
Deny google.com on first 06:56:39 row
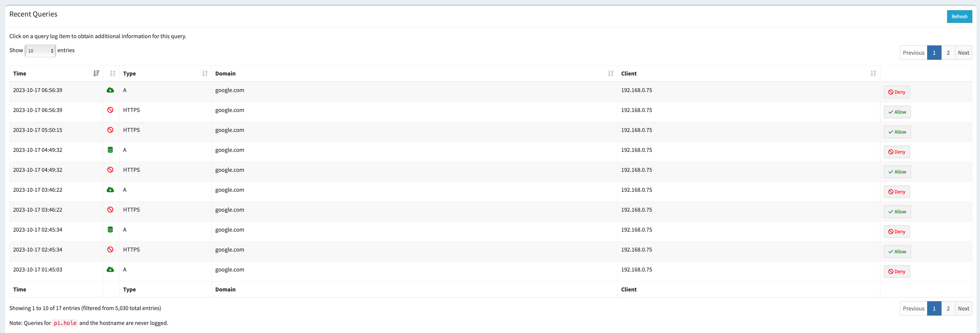[x=896, y=92]
